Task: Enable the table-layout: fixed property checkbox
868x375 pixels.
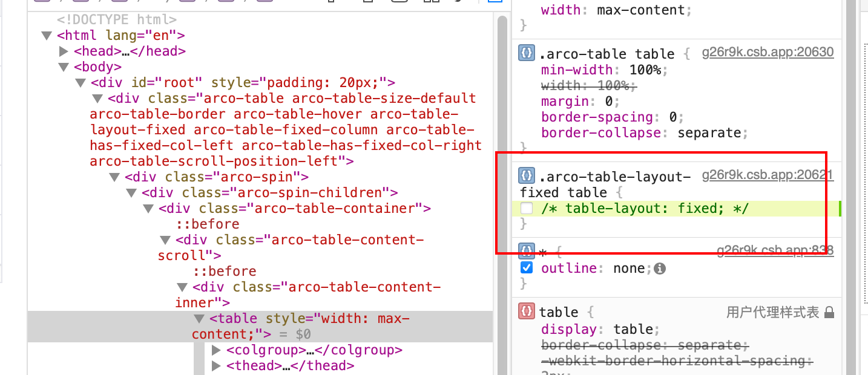Action: click(x=526, y=208)
